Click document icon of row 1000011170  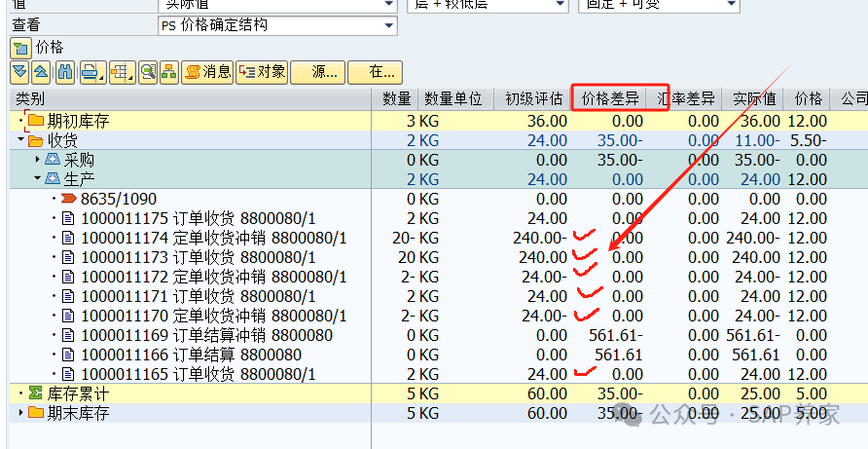[68, 316]
